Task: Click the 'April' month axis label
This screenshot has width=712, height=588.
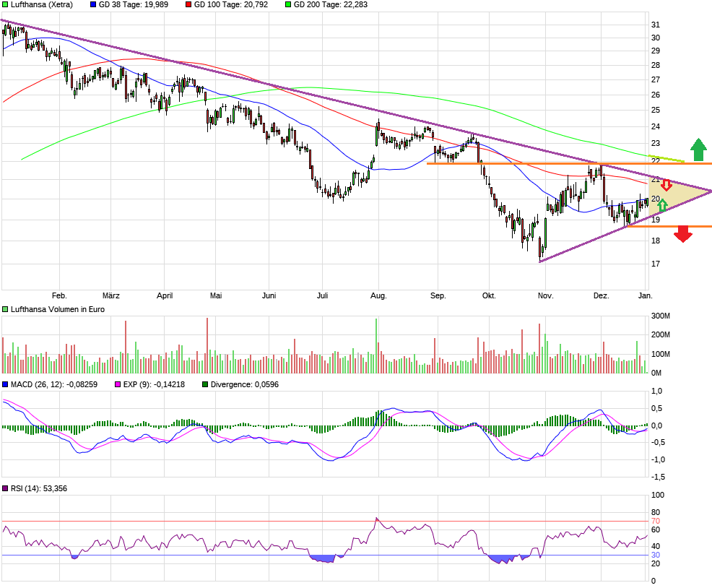Action: pos(165,296)
